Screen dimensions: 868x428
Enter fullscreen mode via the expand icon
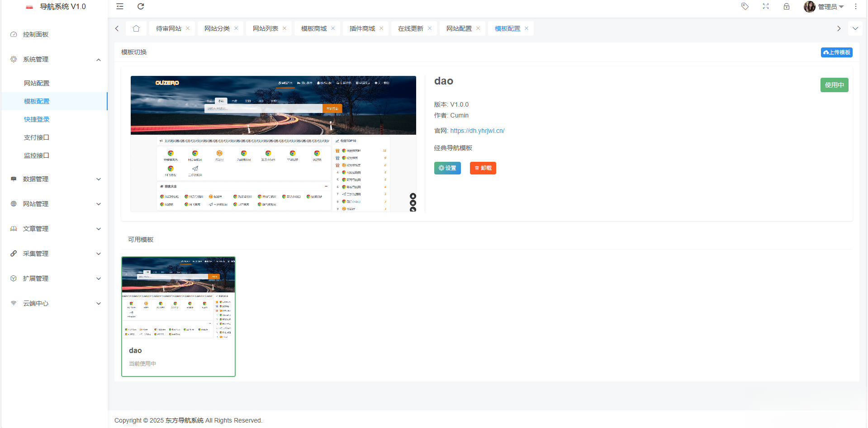(x=765, y=6)
